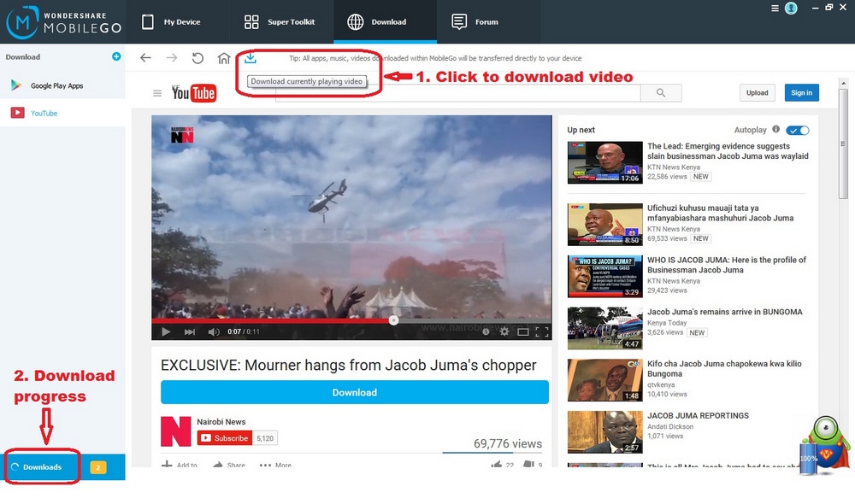Select YouTube in the sidebar

point(44,114)
